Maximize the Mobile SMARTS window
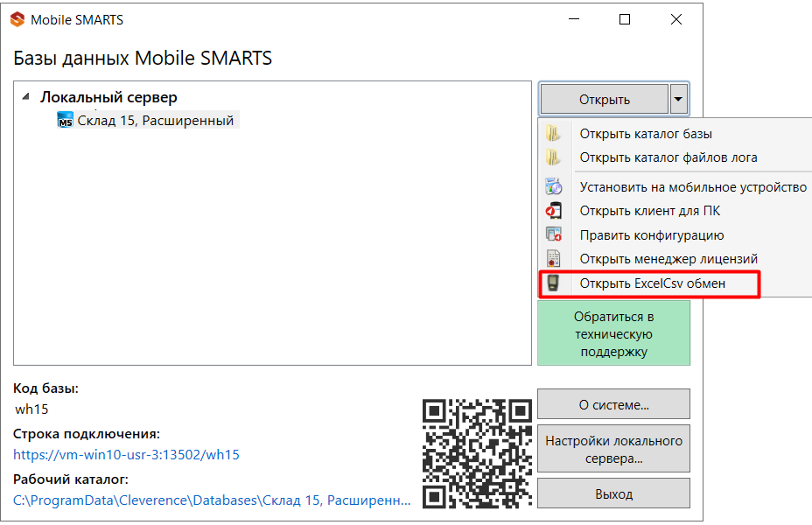Viewport: 812px width, 525px height. tap(625, 19)
